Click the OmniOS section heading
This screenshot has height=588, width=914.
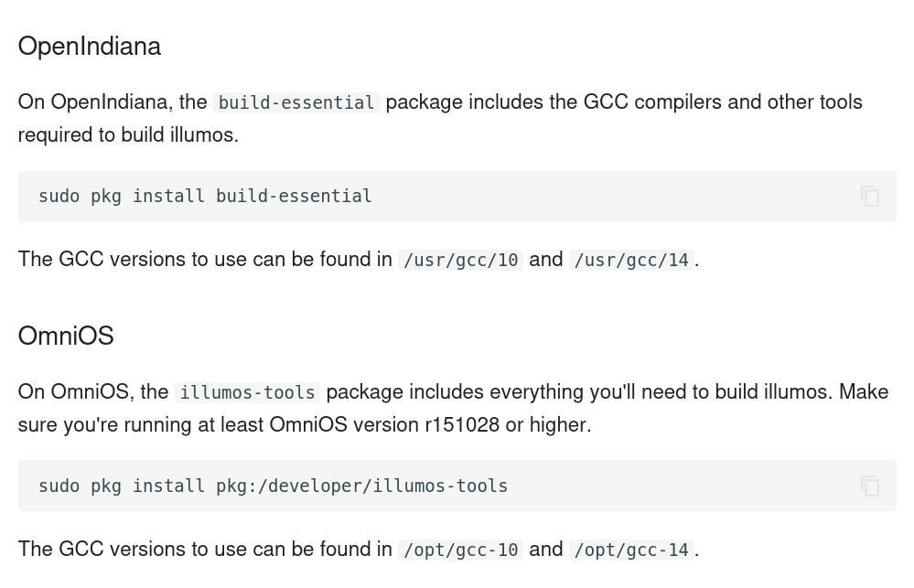coord(66,337)
